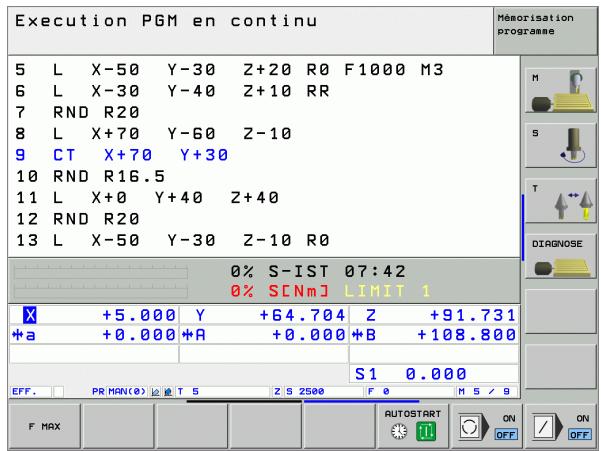Screen dimensions: 601x451
Task: Click the AUTOSTART clock icon
Action: (399, 432)
